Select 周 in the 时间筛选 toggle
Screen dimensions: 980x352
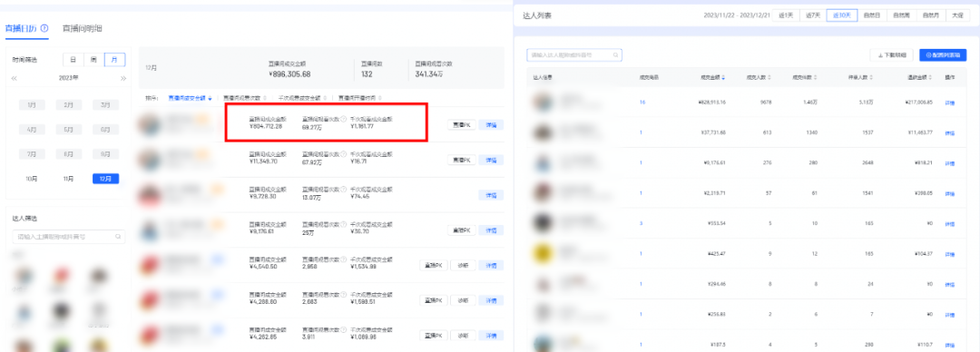(93, 60)
